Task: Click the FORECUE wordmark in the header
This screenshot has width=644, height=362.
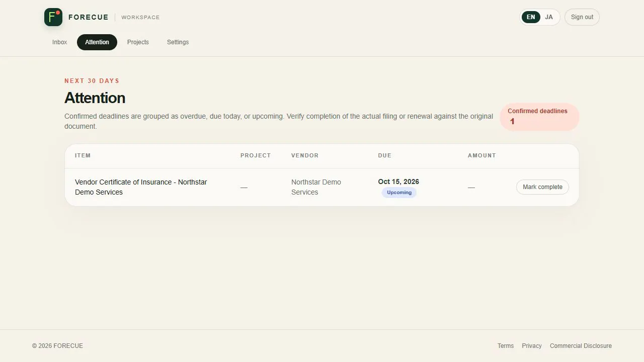Action: pos(89,17)
